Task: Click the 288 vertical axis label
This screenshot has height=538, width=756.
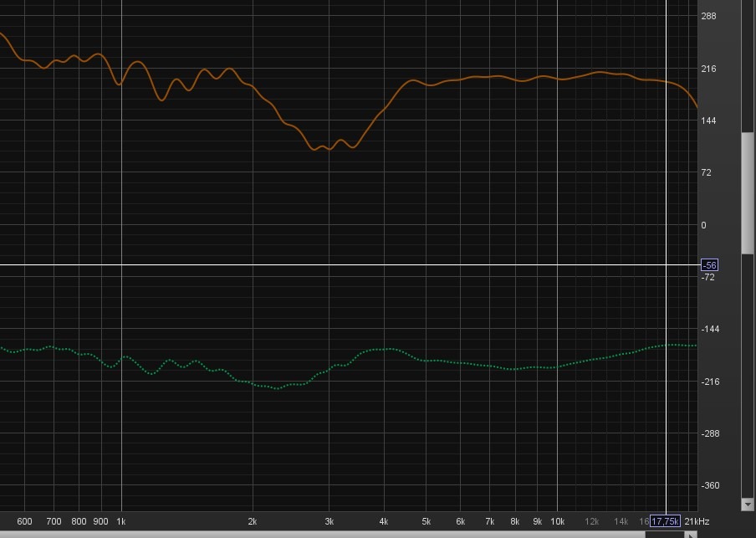Action: pos(708,16)
